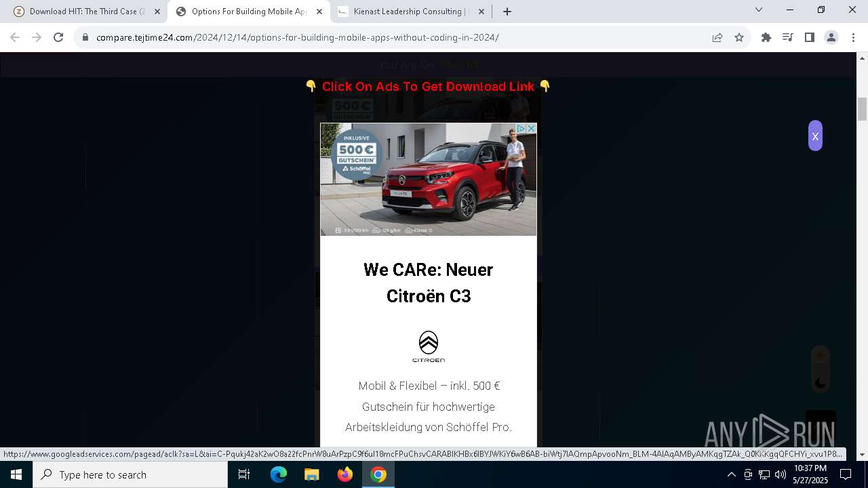This screenshot has width=868, height=488.
Task: Share this page icon in address bar
Action: (717, 37)
